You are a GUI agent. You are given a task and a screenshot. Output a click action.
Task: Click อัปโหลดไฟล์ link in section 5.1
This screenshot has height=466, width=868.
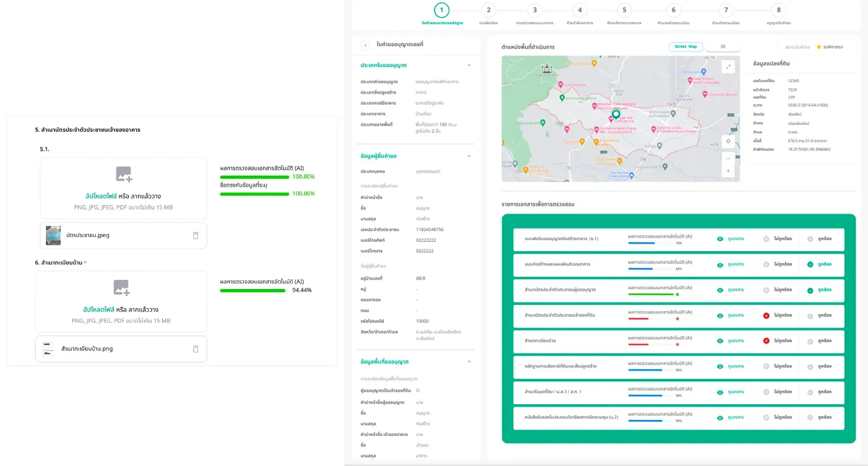100,196
